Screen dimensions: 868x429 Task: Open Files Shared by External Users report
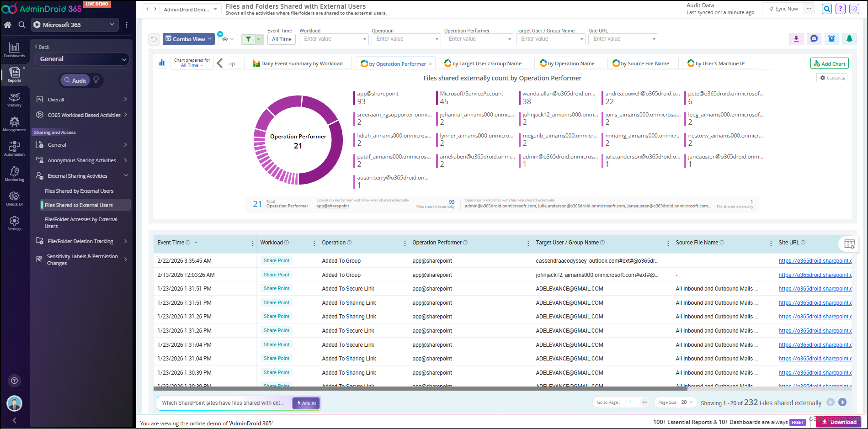click(x=79, y=191)
